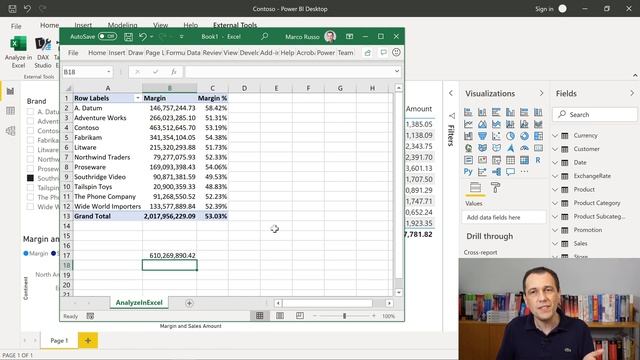640x360 pixels.
Task: Save the Power BI file
Action: (x=12, y=9)
